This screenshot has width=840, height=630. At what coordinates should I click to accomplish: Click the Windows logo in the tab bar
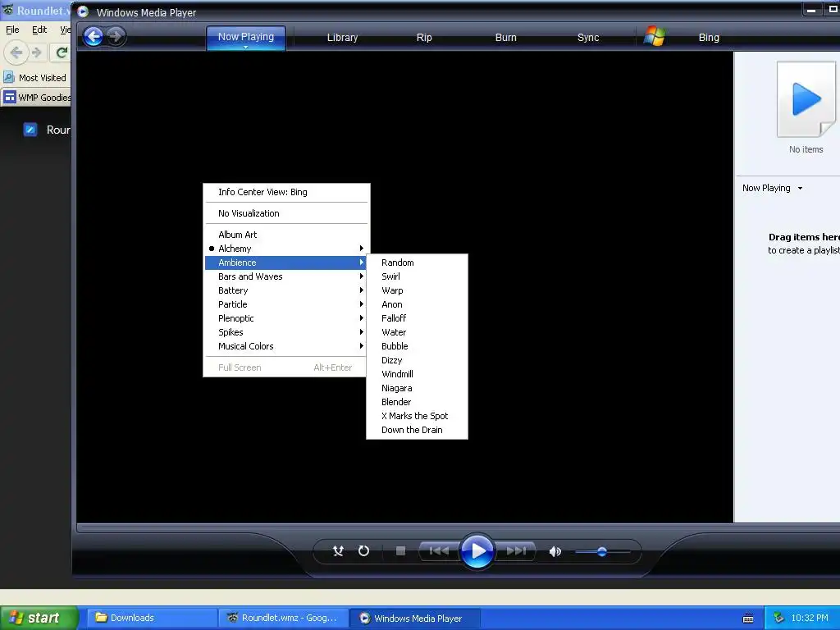pos(654,36)
